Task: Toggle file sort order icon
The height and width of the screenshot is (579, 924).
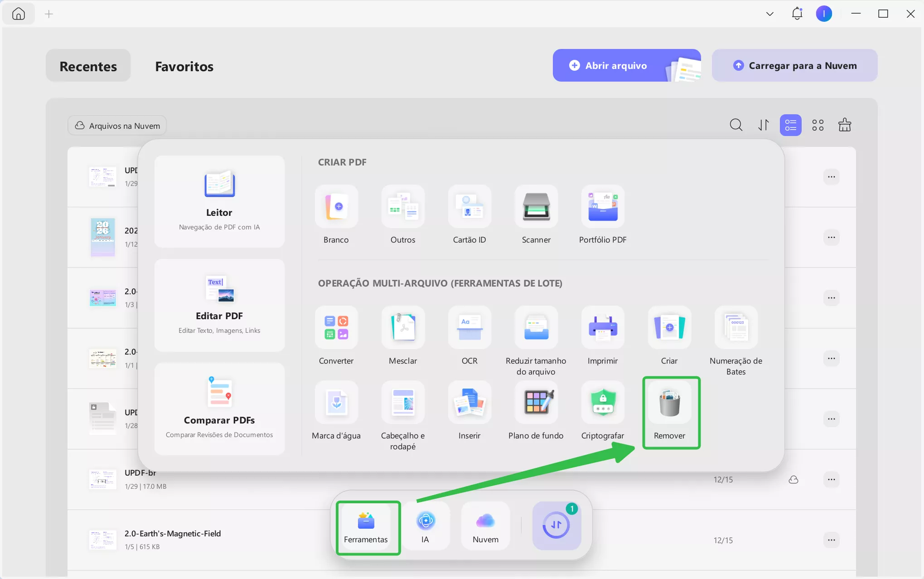Action: click(764, 125)
